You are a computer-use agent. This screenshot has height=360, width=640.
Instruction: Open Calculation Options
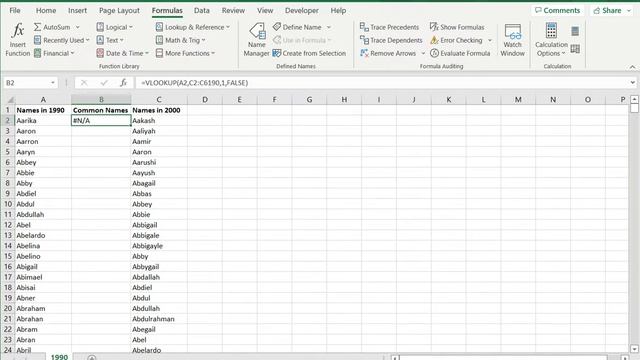click(x=551, y=40)
